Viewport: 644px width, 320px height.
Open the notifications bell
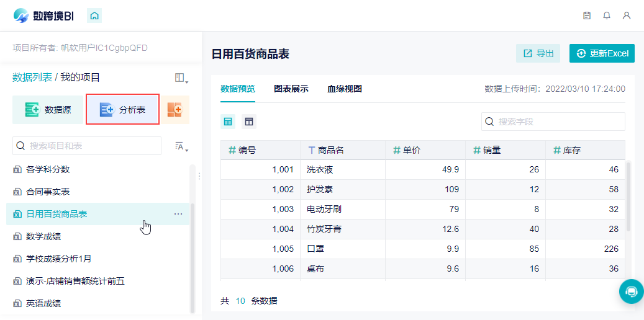click(x=607, y=16)
